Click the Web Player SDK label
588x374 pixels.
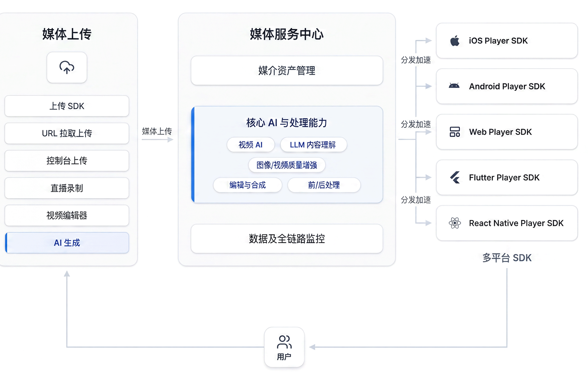[500, 132]
